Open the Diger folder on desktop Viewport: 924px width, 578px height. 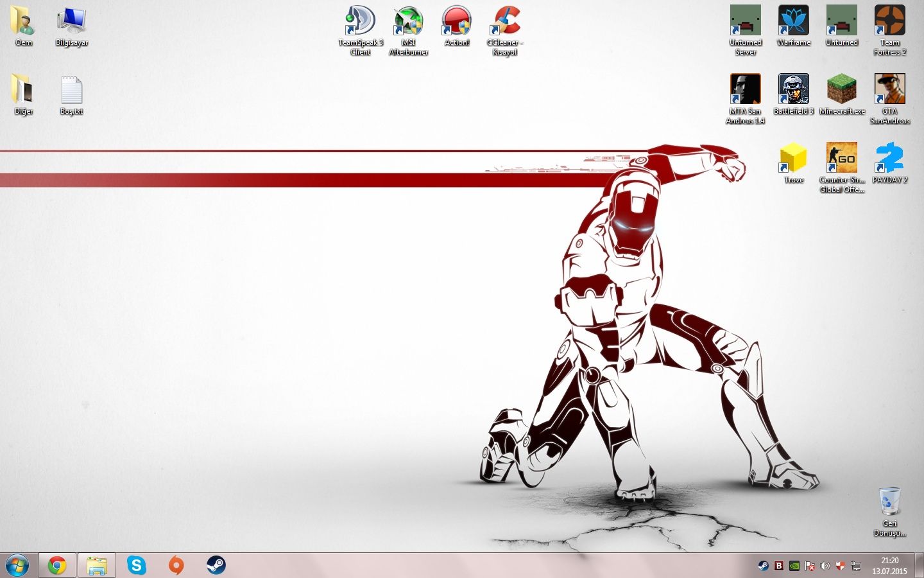(x=24, y=94)
